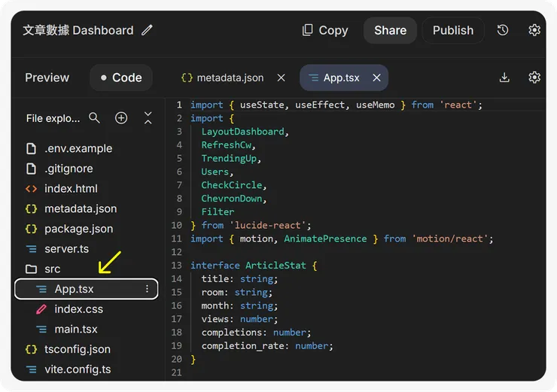Close the App.tsx editor tab
The height and width of the screenshot is (392, 557).
tap(376, 77)
